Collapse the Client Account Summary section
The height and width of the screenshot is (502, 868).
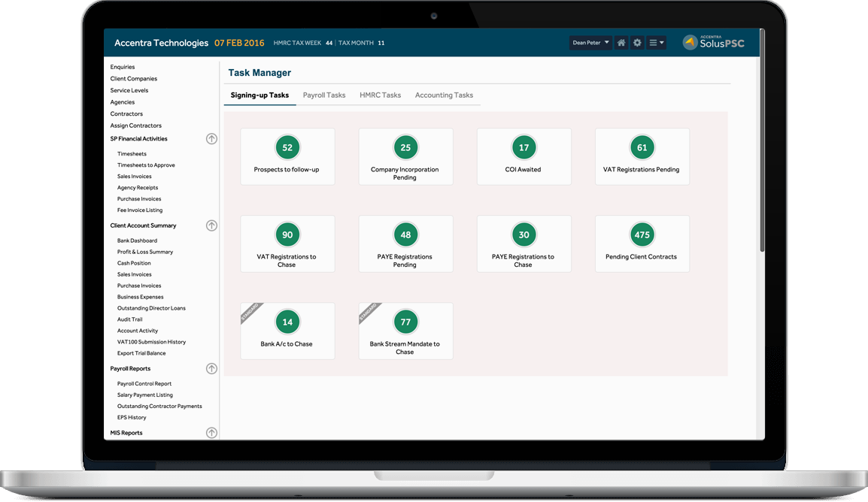211,225
